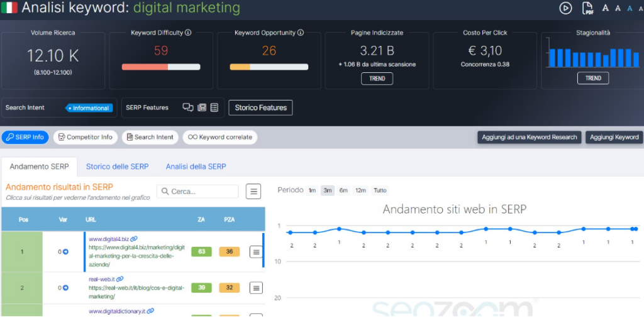This screenshot has width=644, height=326.
Task: Click the Italian flag icon
Action: coord(9,8)
